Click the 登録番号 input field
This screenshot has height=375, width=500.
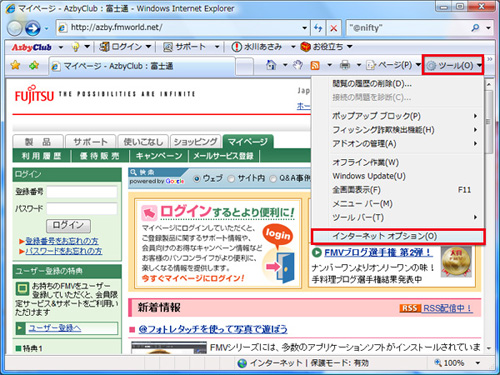point(82,192)
